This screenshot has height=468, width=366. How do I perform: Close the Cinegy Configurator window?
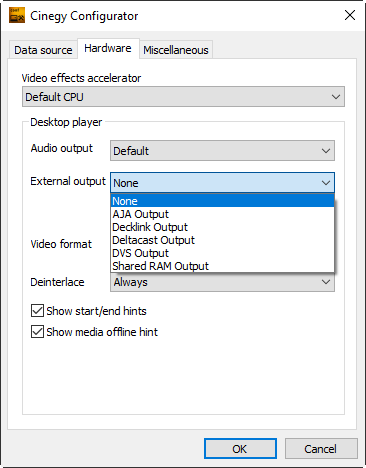pos(350,15)
